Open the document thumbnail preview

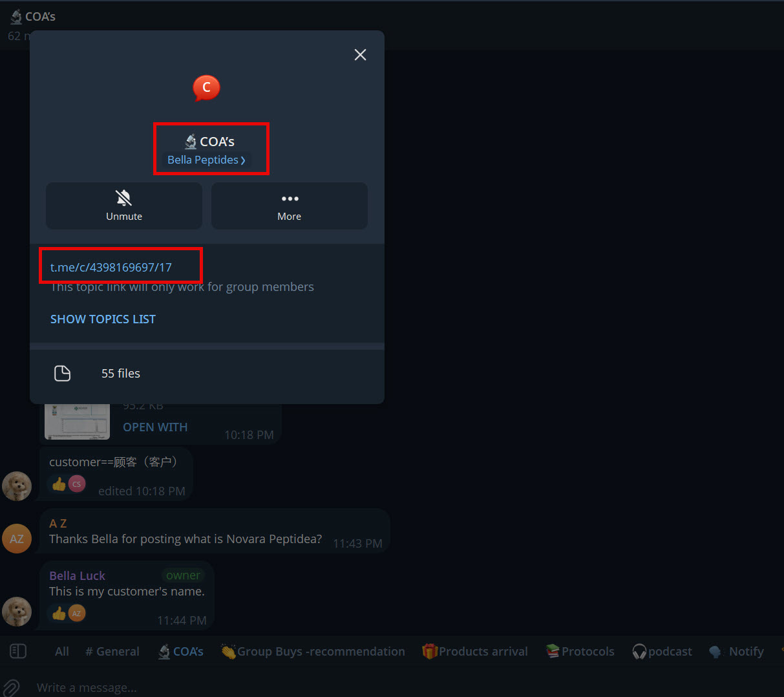pos(77,421)
